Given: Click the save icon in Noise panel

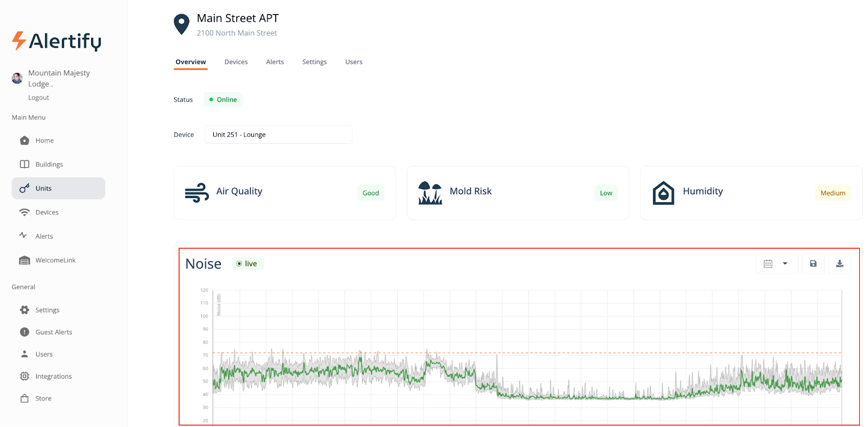Looking at the screenshot, I should 813,264.
